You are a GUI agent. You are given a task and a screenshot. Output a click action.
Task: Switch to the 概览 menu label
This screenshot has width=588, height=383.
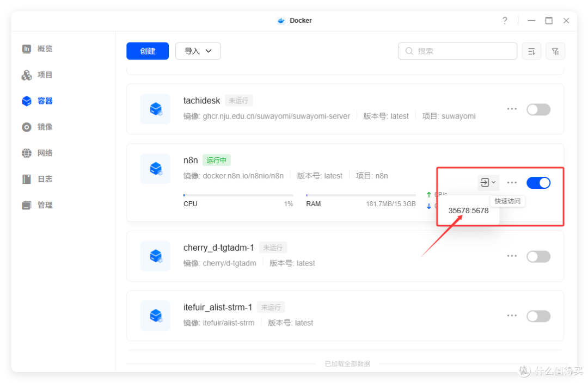click(x=45, y=49)
